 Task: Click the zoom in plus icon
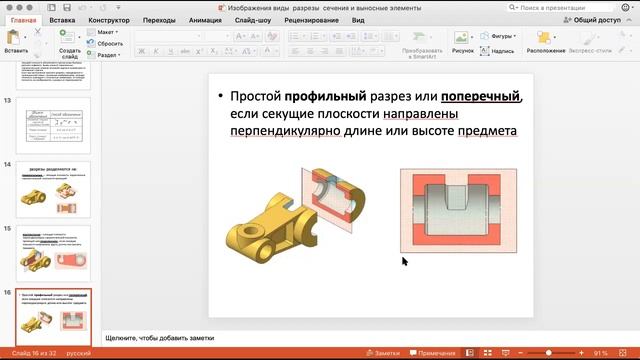(581, 353)
